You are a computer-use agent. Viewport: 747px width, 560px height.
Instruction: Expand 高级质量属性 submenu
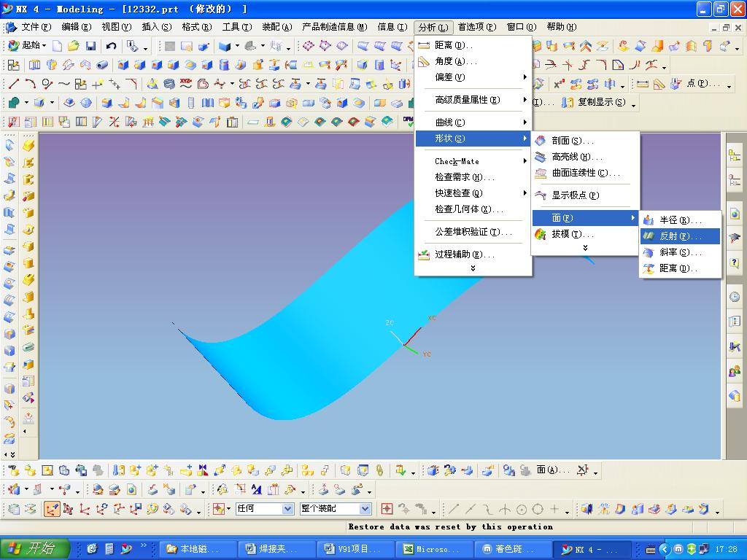[525, 100]
